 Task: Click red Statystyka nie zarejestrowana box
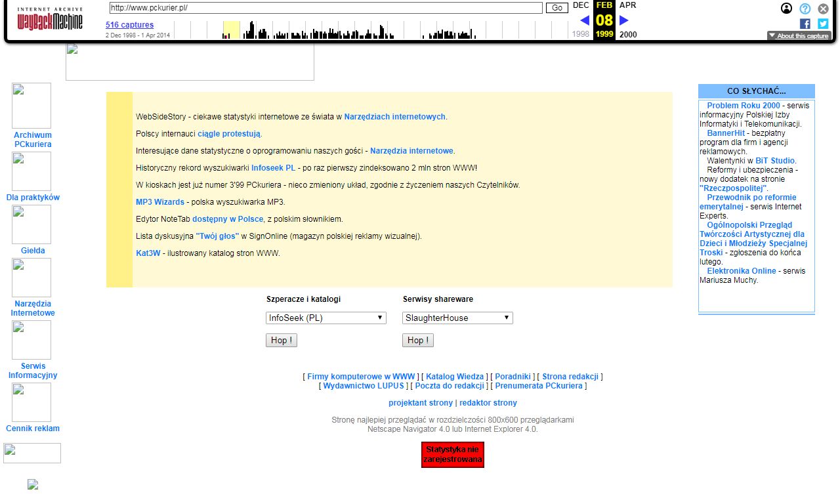point(453,455)
